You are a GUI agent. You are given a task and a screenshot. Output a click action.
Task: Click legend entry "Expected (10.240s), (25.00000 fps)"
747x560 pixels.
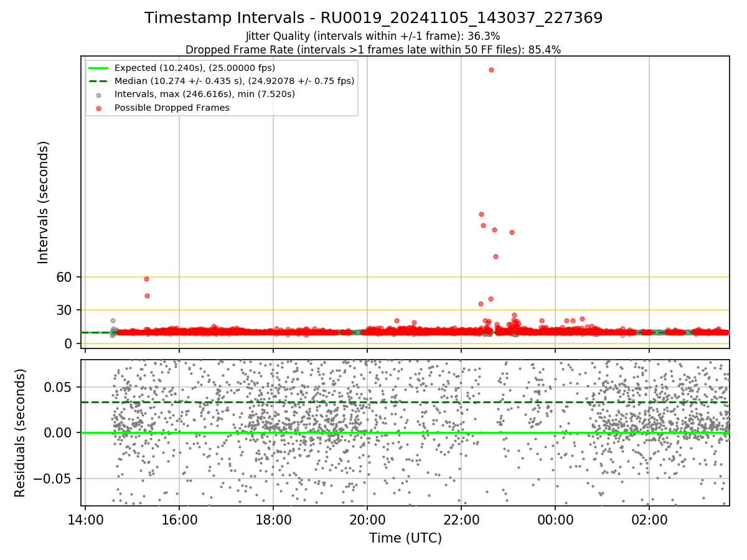click(195, 68)
